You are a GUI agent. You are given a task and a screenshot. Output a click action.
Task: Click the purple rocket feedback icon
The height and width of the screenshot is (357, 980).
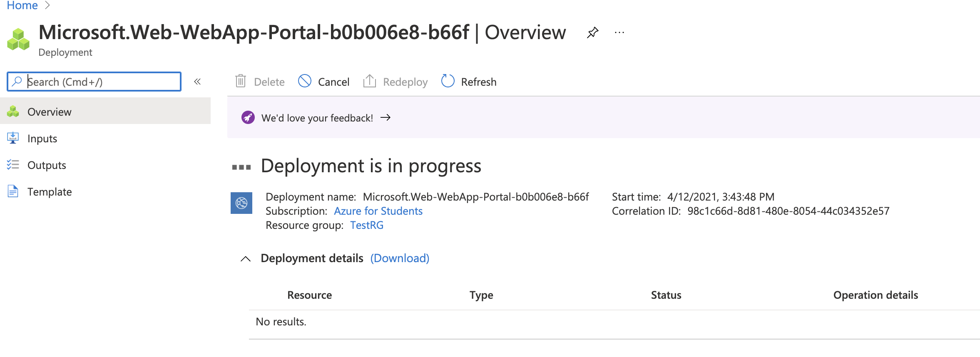coord(248,117)
